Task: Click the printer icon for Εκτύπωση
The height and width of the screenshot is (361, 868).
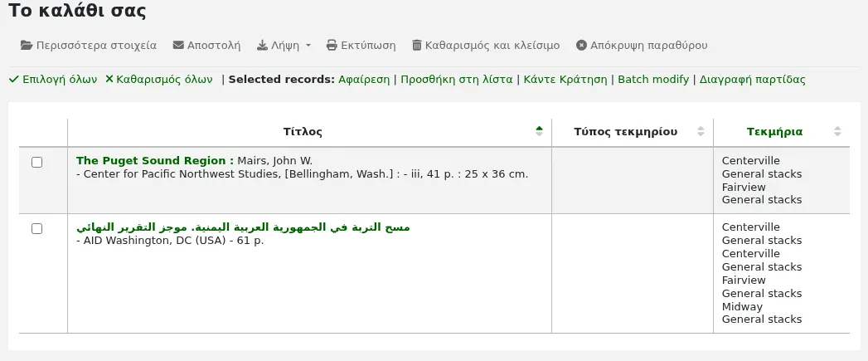Action: (332, 46)
